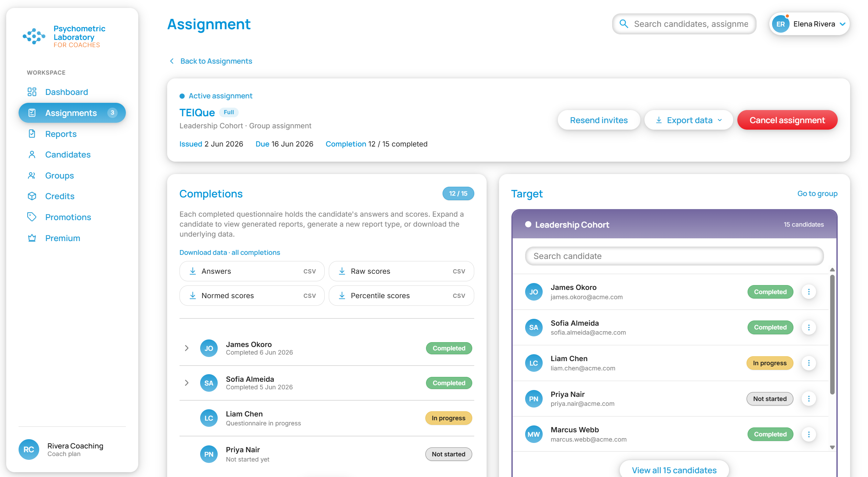
Task: Click the red Cancel assignment button
Action: pos(787,120)
